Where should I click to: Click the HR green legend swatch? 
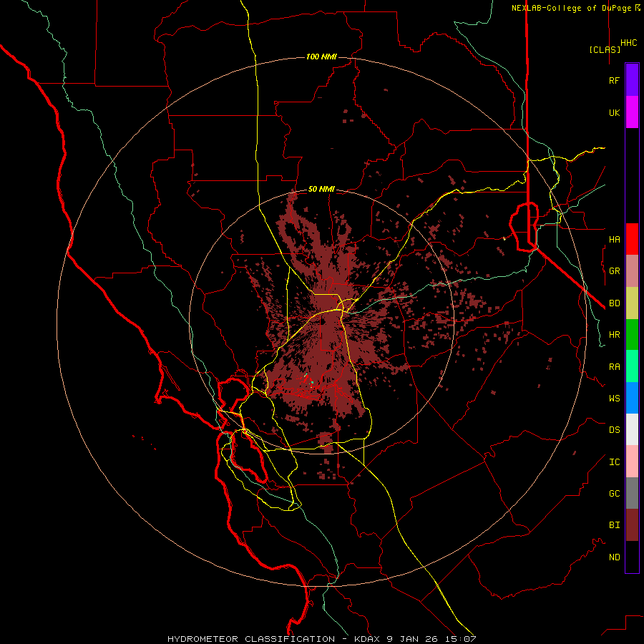(x=632, y=335)
